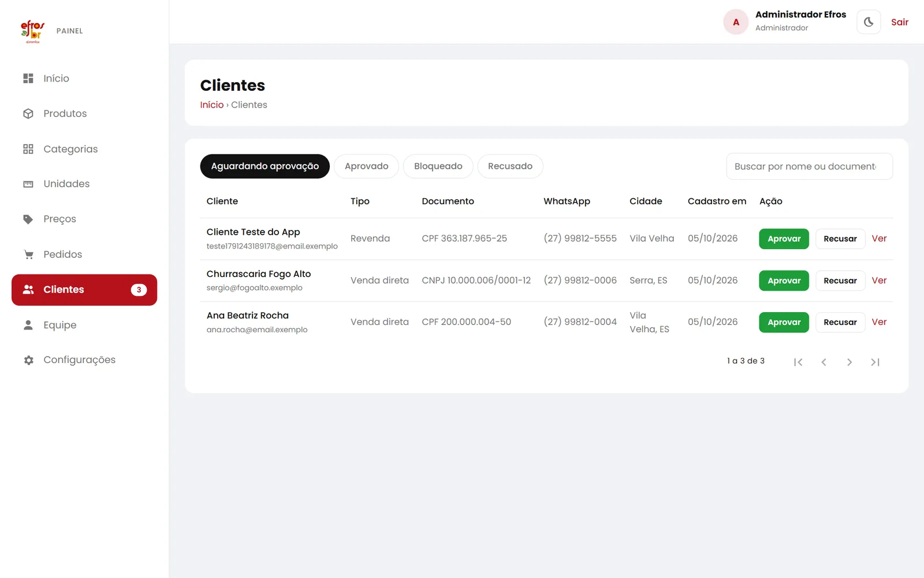Reject Cliente Teste do App
Viewport: 924px width, 578px height.
[840, 239]
